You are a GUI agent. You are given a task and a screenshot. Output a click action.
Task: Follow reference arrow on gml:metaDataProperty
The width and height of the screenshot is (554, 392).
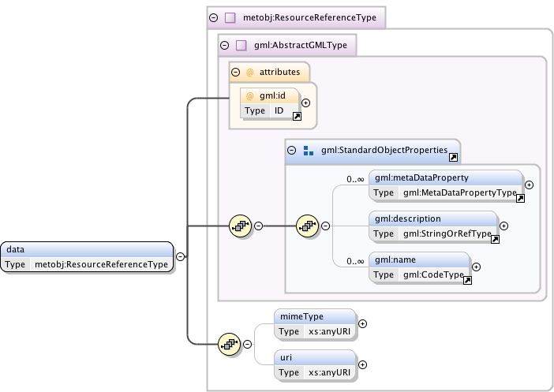click(x=520, y=199)
